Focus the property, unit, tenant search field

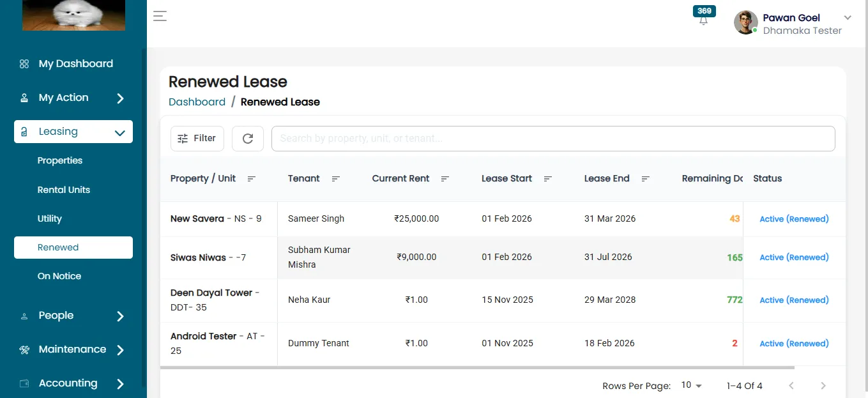[x=553, y=139]
